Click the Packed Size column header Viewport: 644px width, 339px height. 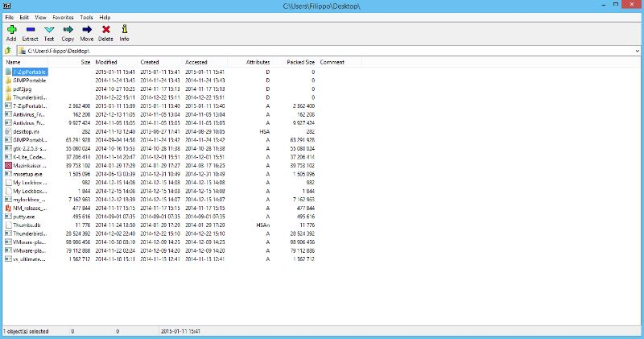pyautogui.click(x=300, y=62)
